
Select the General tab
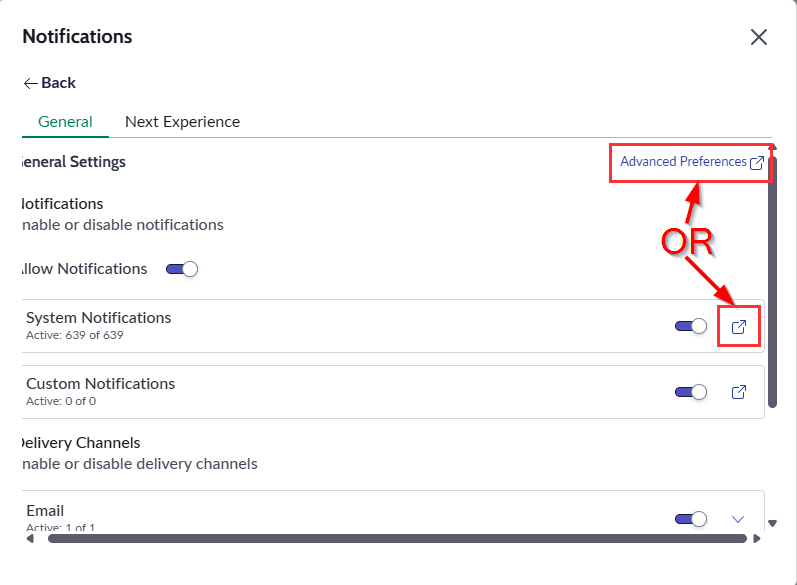pyautogui.click(x=65, y=122)
